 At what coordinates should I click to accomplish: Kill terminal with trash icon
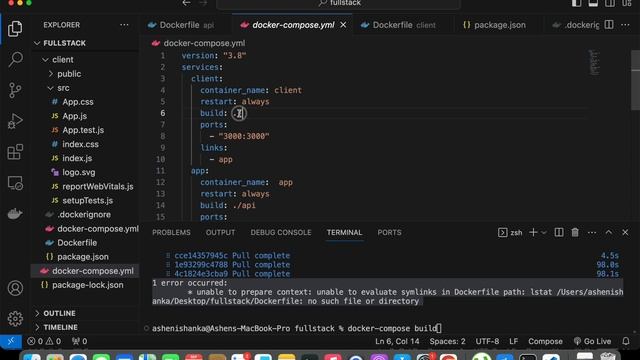pos(575,232)
